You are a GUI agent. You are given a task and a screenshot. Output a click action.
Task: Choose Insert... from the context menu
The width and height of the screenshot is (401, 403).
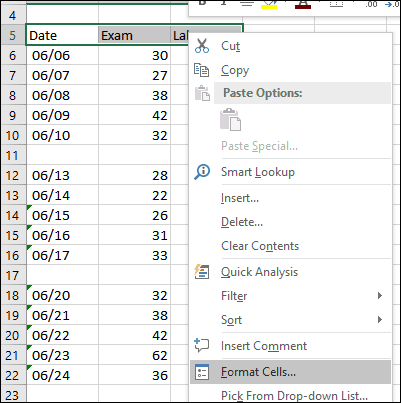click(240, 198)
